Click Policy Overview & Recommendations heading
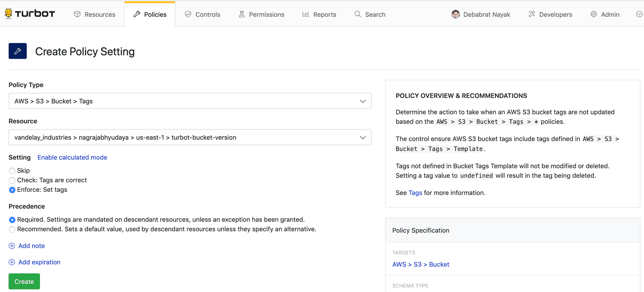This screenshot has width=644, height=292. tap(461, 96)
